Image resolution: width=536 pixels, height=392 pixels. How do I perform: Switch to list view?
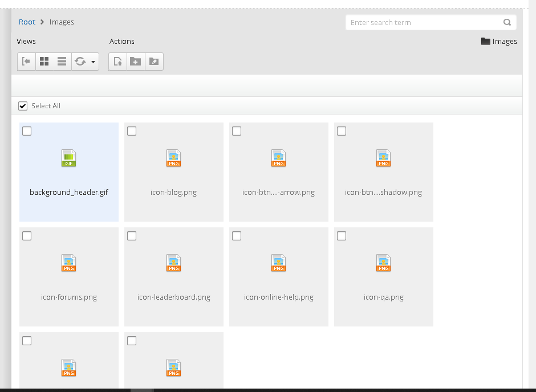click(x=62, y=62)
